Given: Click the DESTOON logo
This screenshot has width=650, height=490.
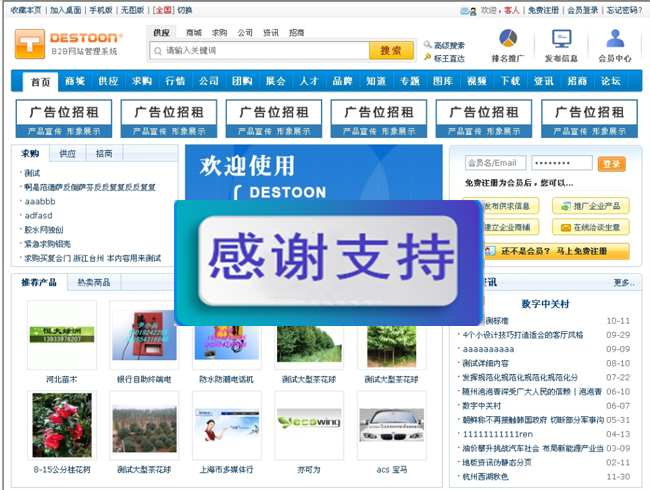Looking at the screenshot, I should [68, 44].
